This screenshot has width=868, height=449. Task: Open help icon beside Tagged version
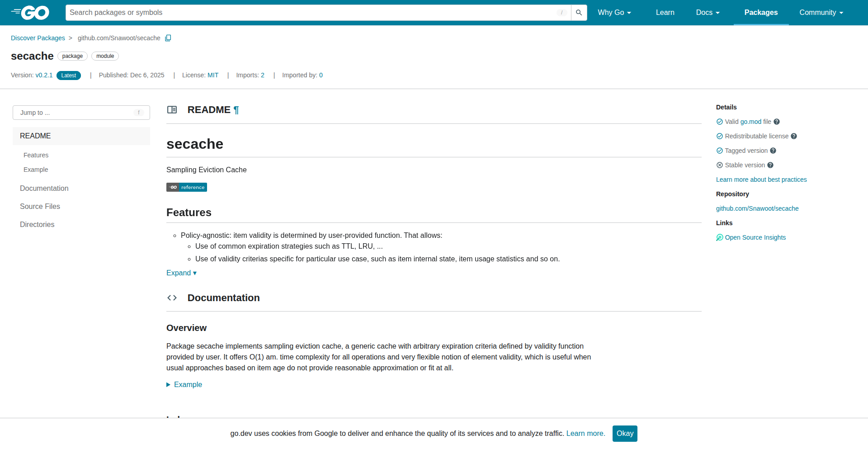tap(773, 151)
